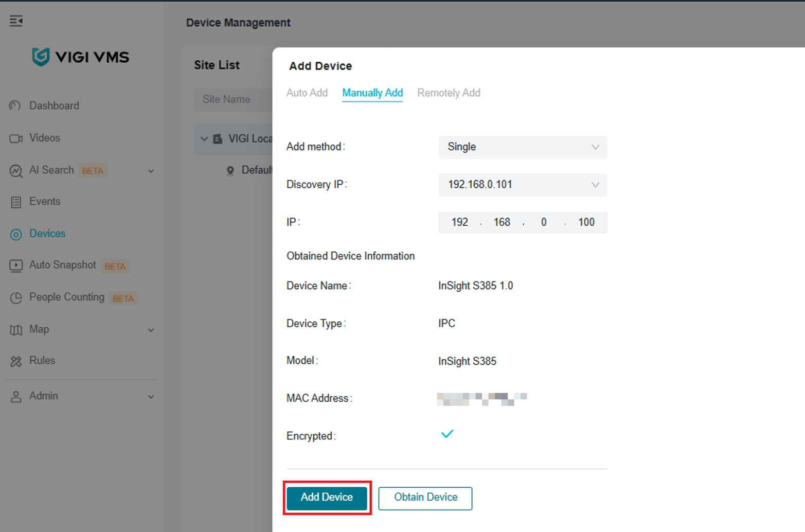Go to the Videos page
Screen dimensions: 805x532
pyautogui.click(x=45, y=138)
